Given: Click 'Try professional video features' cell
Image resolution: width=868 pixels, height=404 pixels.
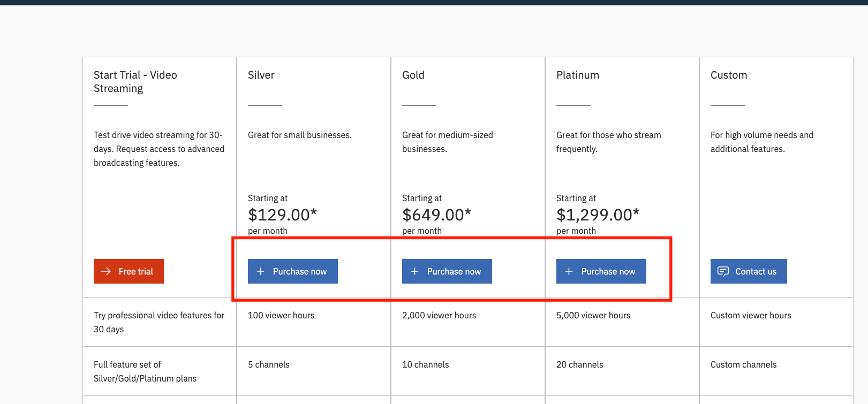Looking at the screenshot, I should tap(160, 322).
